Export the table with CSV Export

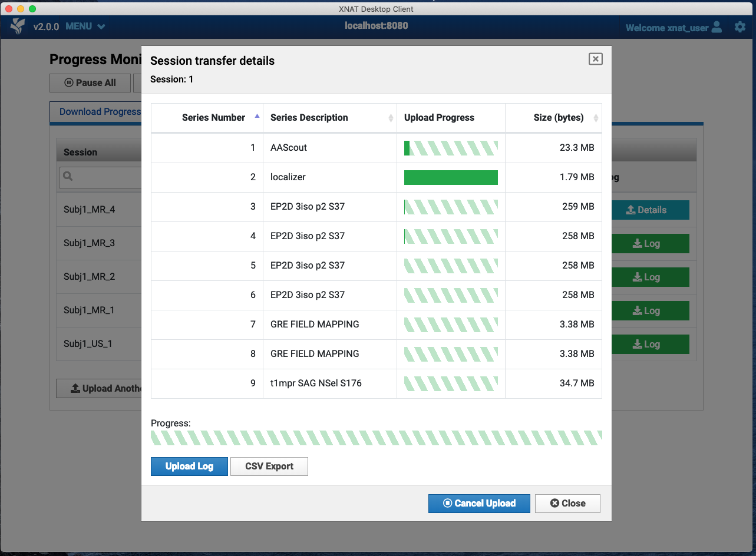tap(269, 466)
